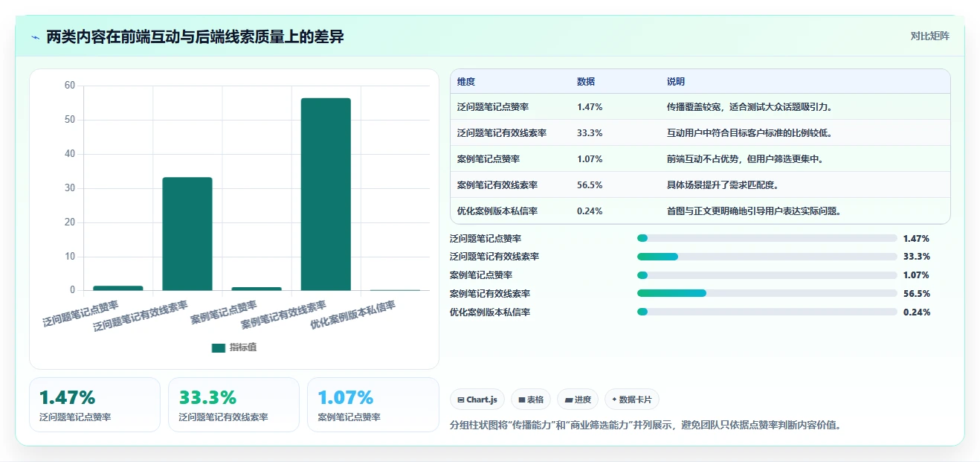Select table row 优化案例版本私信率
This screenshot has width=980, height=462.
point(700,211)
